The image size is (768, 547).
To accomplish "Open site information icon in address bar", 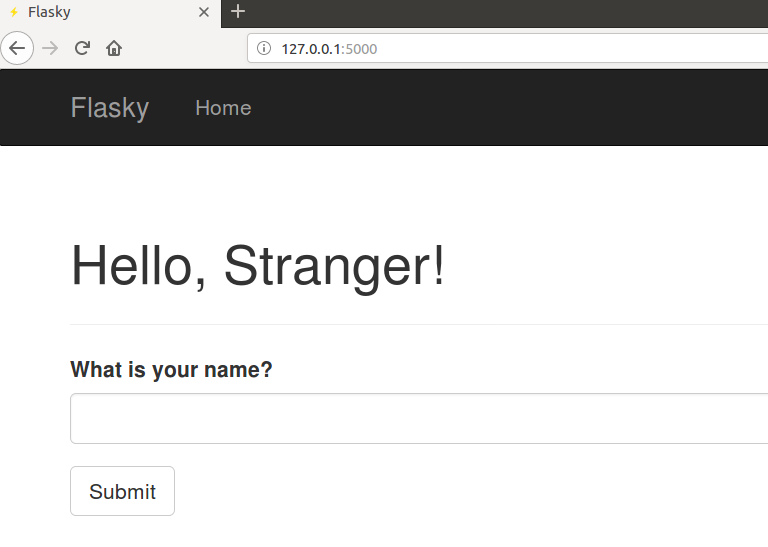I will click(x=264, y=48).
